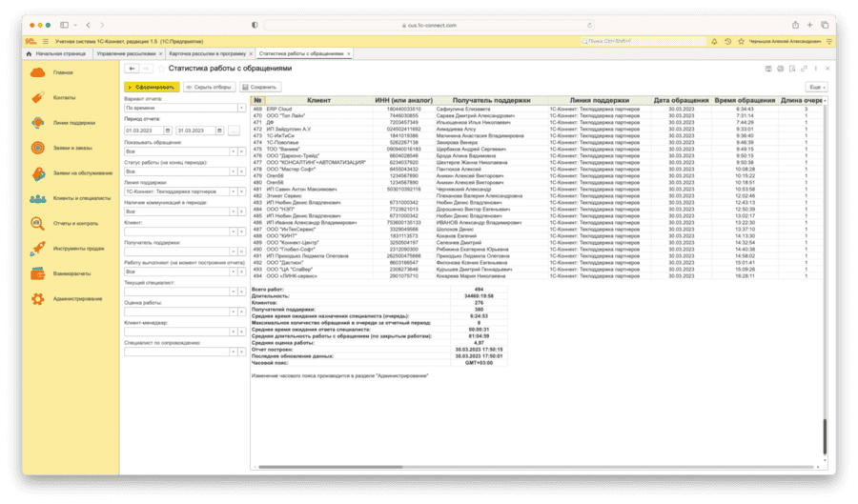
Task: Open the vertical dots more options icon
Action: (x=816, y=69)
